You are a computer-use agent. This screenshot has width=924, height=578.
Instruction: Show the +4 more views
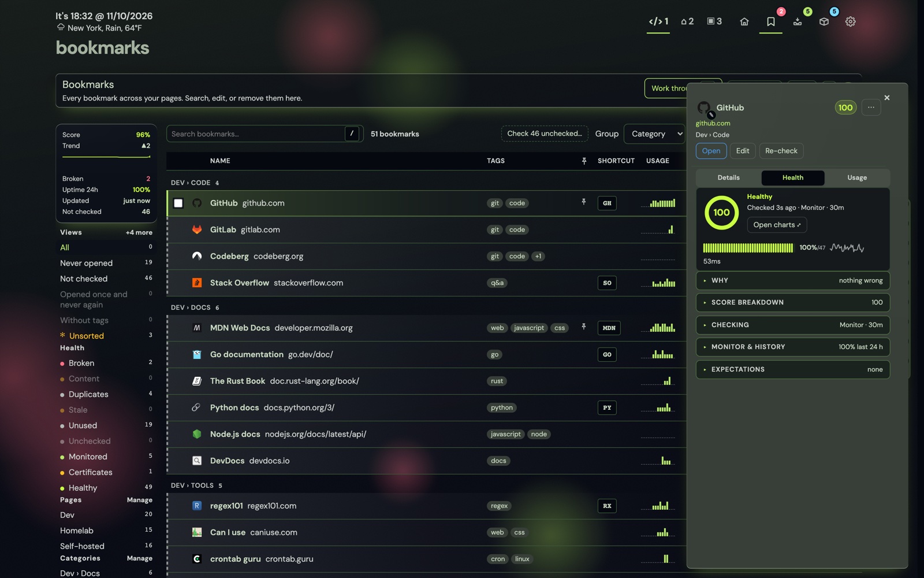click(139, 232)
